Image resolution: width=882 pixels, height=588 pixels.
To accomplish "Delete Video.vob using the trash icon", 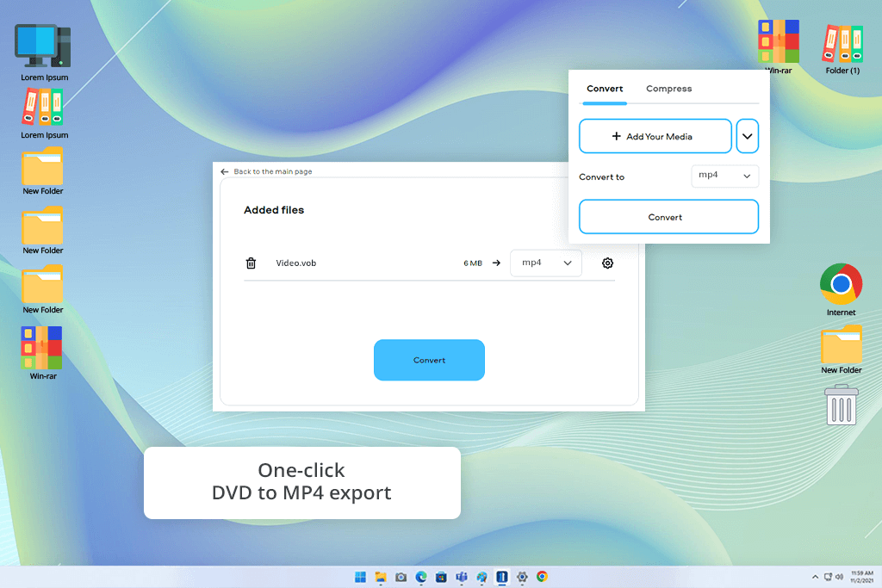I will point(251,263).
